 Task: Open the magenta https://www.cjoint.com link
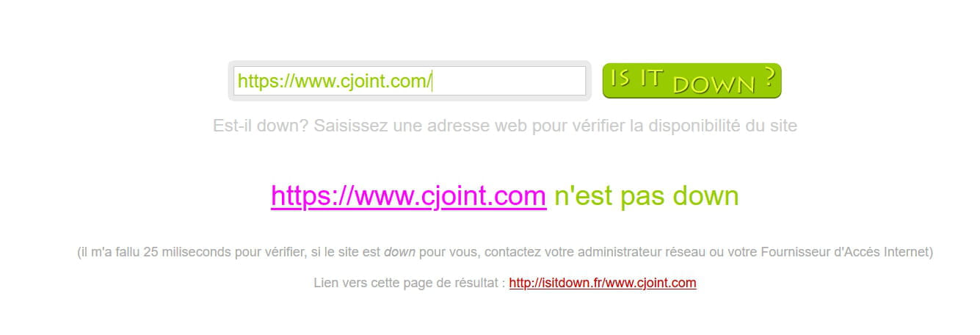[409, 196]
